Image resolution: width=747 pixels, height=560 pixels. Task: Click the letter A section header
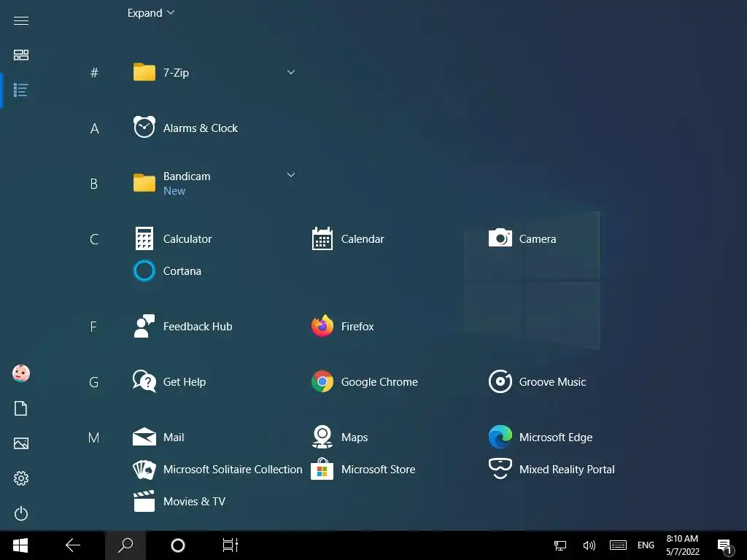coord(94,128)
